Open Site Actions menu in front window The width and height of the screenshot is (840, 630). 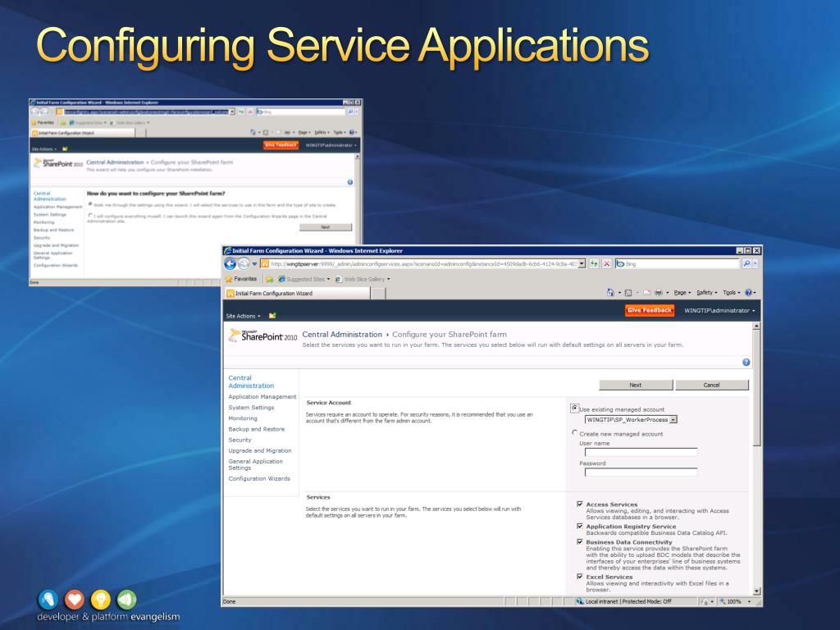(x=243, y=316)
